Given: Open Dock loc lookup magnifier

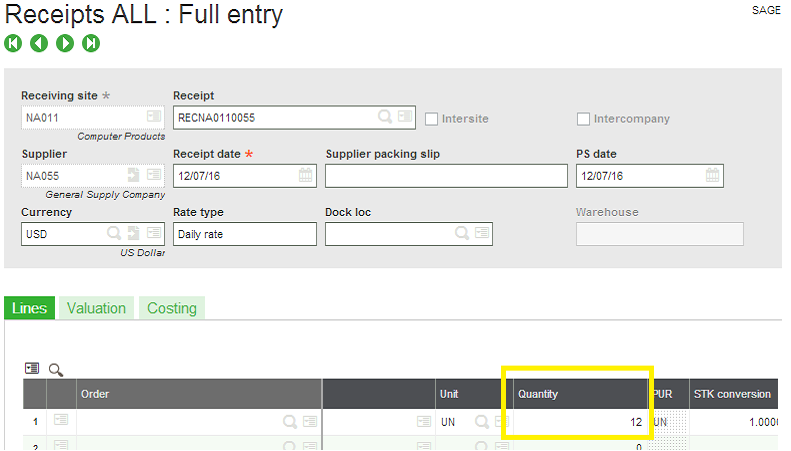Looking at the screenshot, I should (x=462, y=233).
